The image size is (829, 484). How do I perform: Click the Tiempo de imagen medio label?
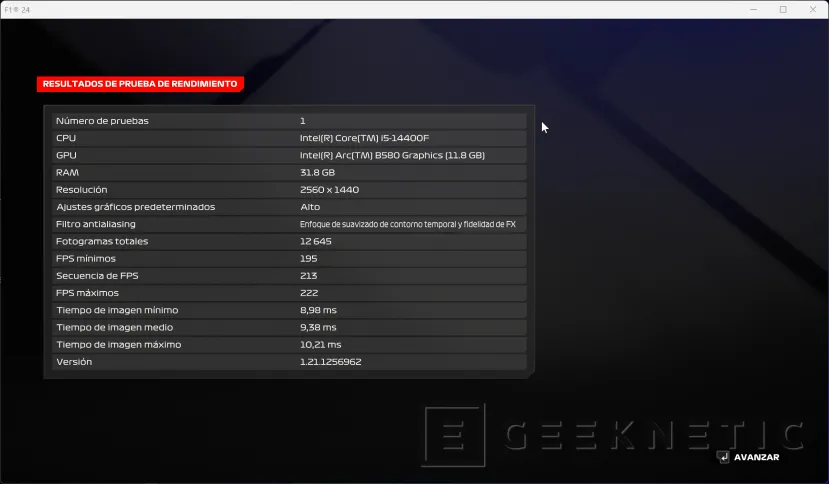tap(115, 327)
